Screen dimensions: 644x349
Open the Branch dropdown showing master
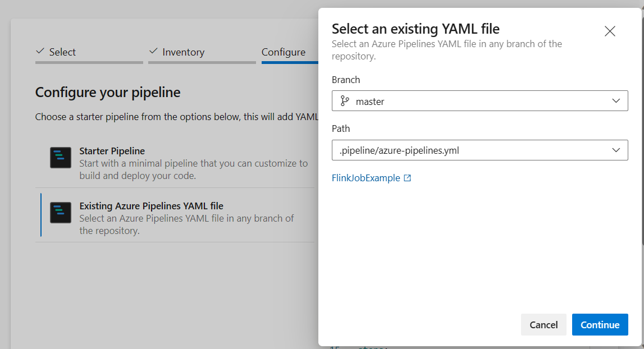click(x=479, y=101)
